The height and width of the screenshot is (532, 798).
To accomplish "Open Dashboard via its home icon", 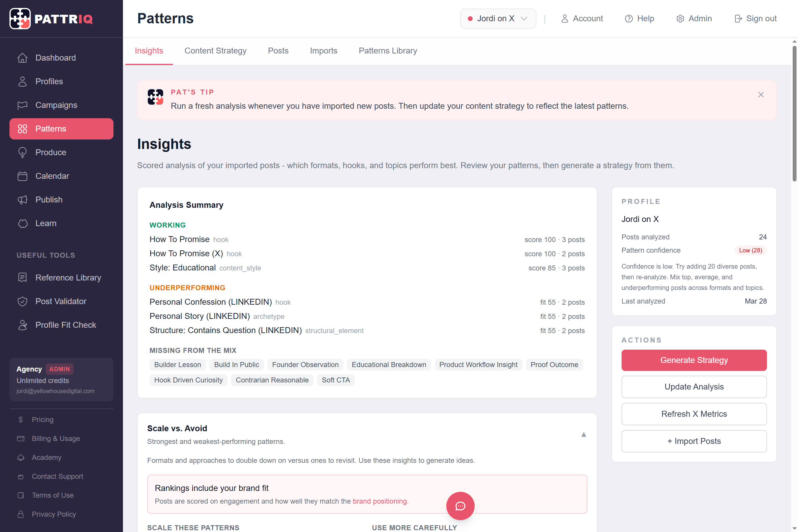I will pos(22,58).
